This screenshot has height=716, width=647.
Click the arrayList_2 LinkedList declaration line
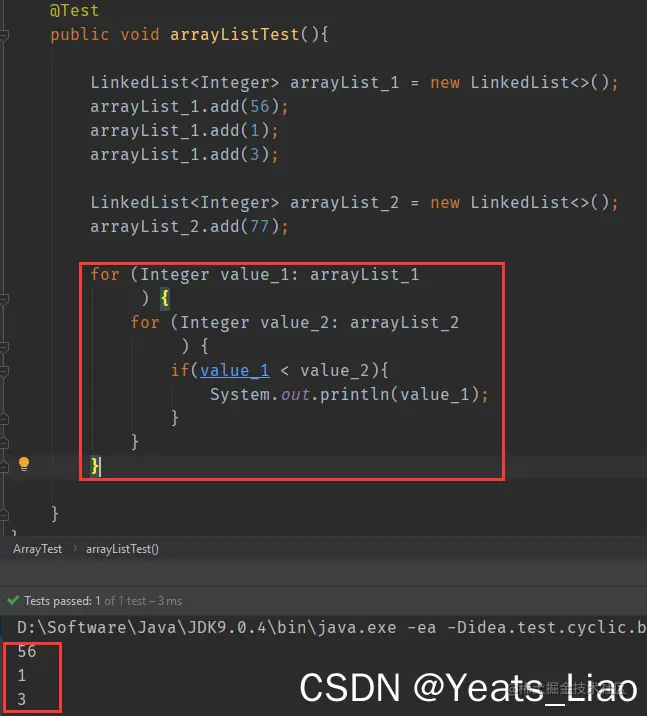click(x=354, y=202)
